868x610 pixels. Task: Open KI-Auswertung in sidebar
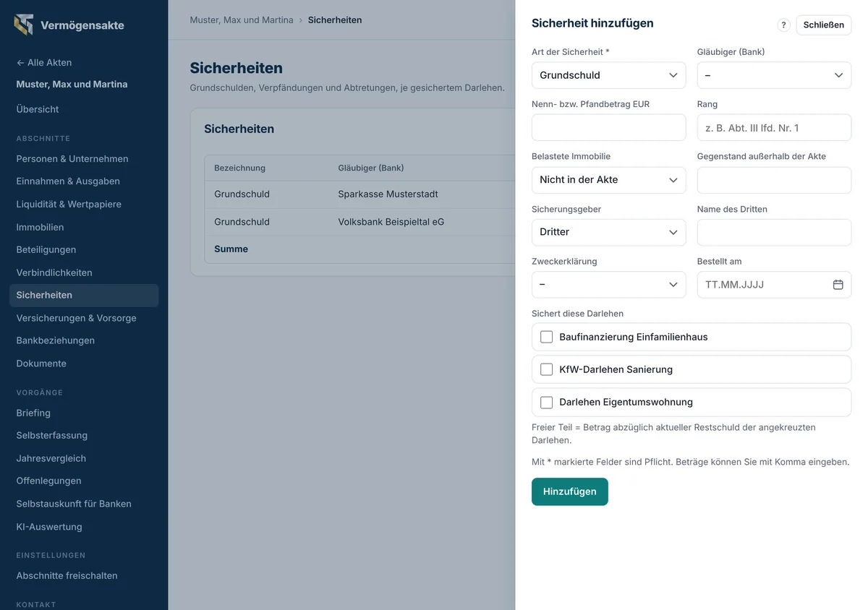point(49,527)
